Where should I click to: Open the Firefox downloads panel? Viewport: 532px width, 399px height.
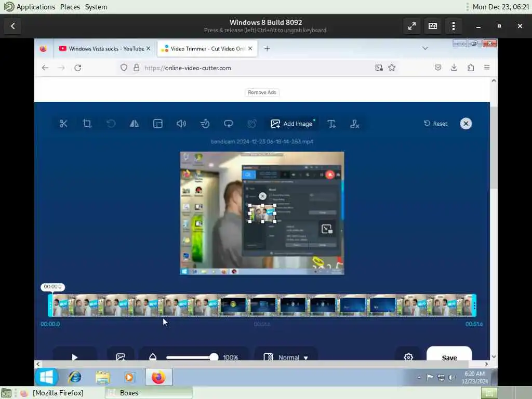pos(454,68)
